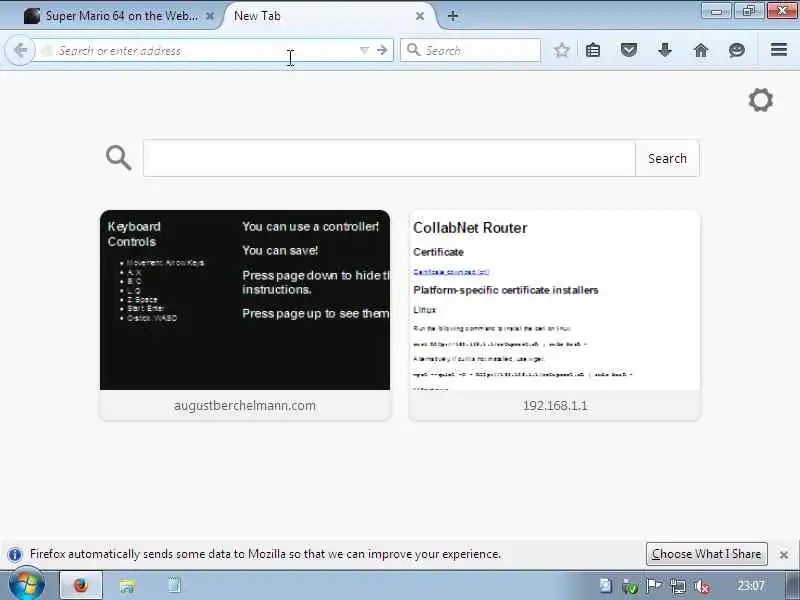
Task: Bookmark this page with the star icon
Action: click(562, 50)
